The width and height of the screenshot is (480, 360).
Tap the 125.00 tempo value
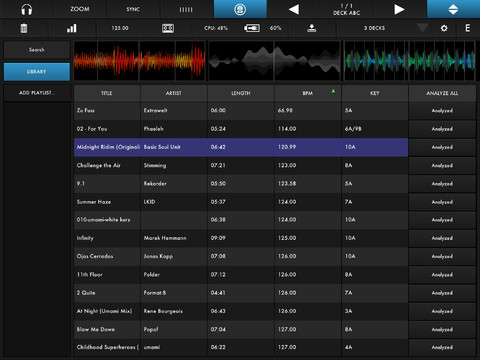pos(120,28)
